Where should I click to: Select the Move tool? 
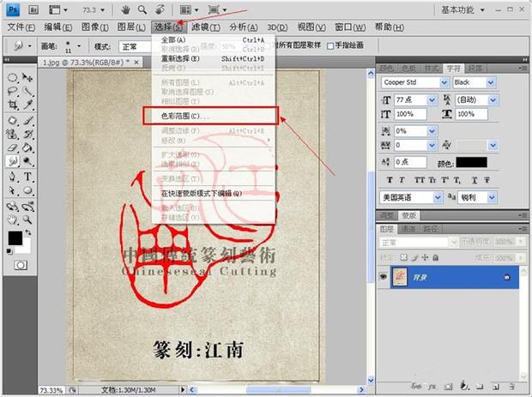coord(27,78)
